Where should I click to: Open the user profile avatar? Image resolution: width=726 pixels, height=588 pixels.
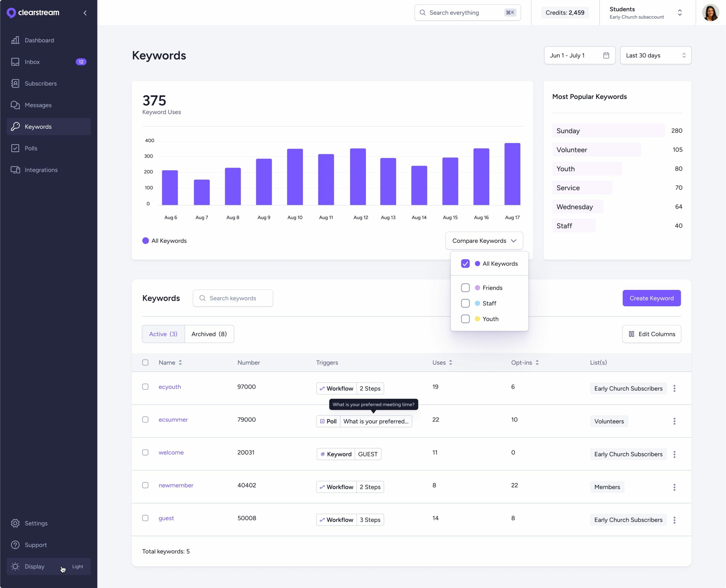pyautogui.click(x=710, y=12)
